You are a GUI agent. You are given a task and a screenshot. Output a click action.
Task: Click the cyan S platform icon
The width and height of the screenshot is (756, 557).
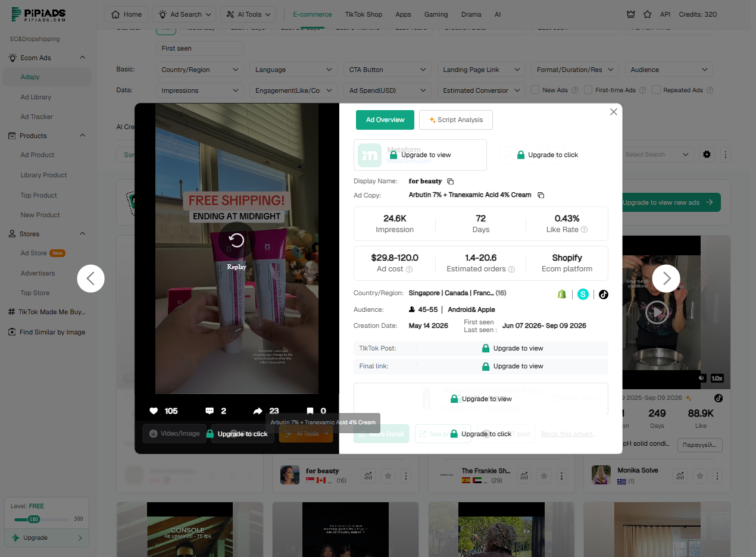(x=583, y=294)
